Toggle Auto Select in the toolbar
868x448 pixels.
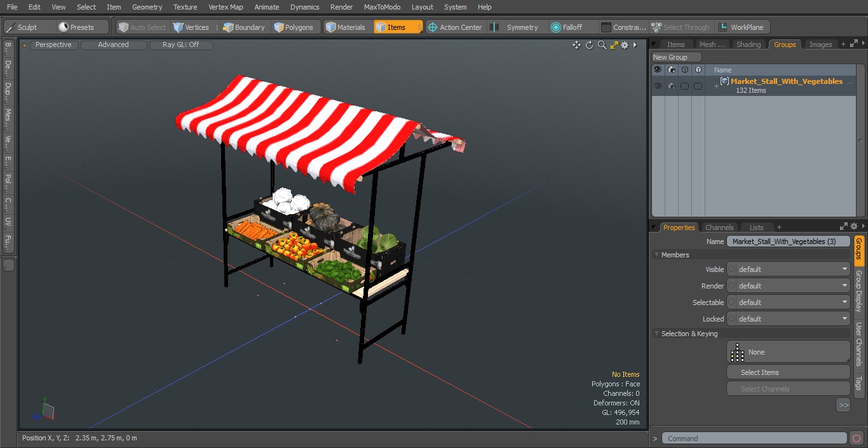[142, 27]
